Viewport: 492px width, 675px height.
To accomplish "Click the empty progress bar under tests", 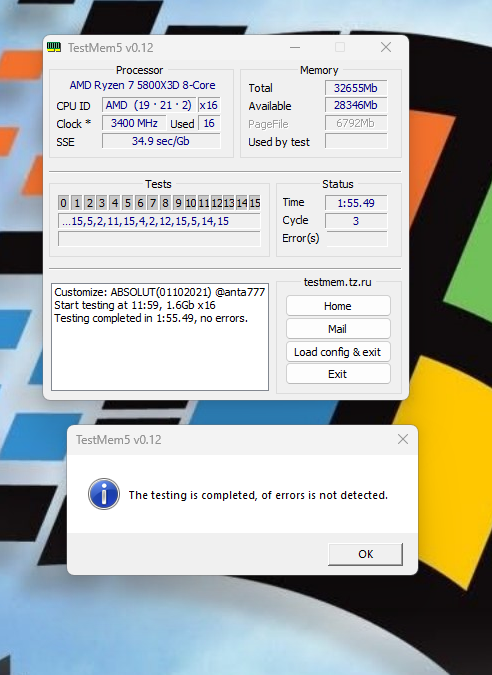I will tap(159, 239).
